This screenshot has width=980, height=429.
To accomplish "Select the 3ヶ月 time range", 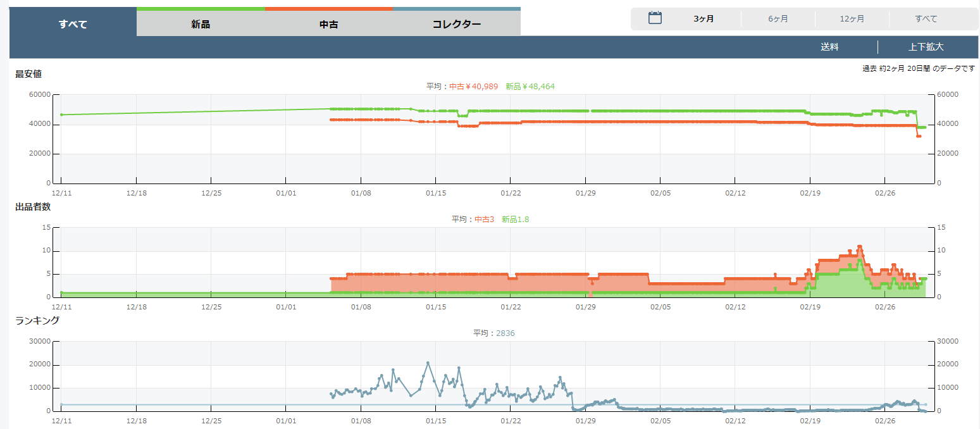I will (x=704, y=19).
